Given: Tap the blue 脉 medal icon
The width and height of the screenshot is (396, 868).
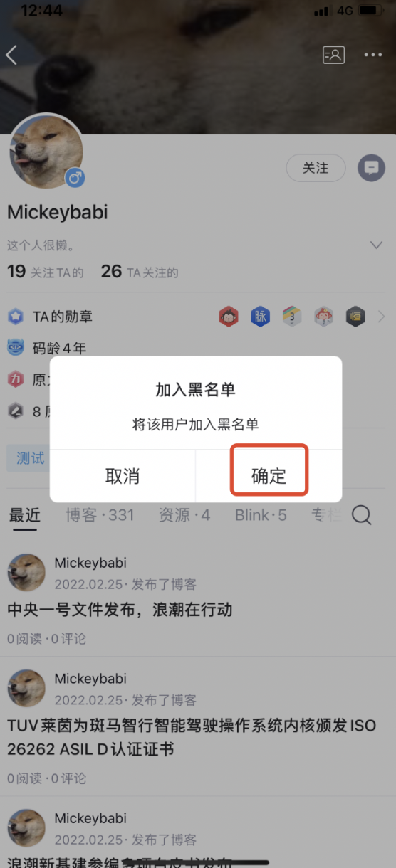Looking at the screenshot, I should (x=261, y=317).
